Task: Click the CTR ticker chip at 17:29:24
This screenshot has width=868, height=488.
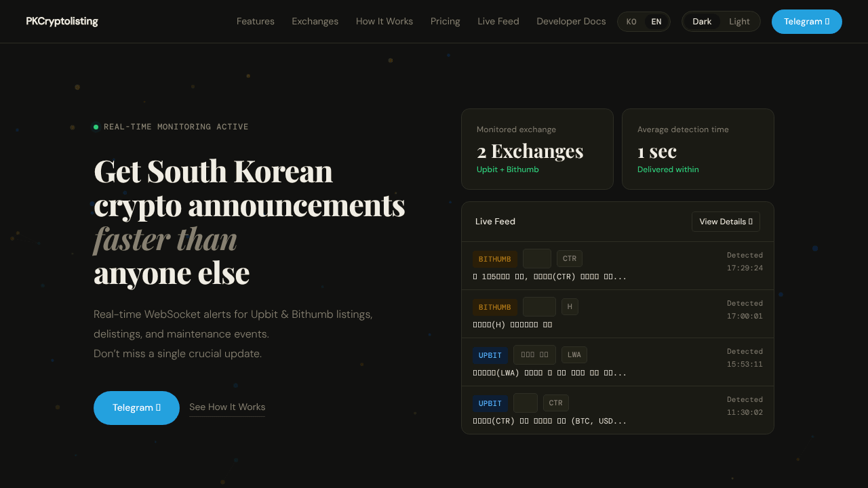Action: (570, 259)
